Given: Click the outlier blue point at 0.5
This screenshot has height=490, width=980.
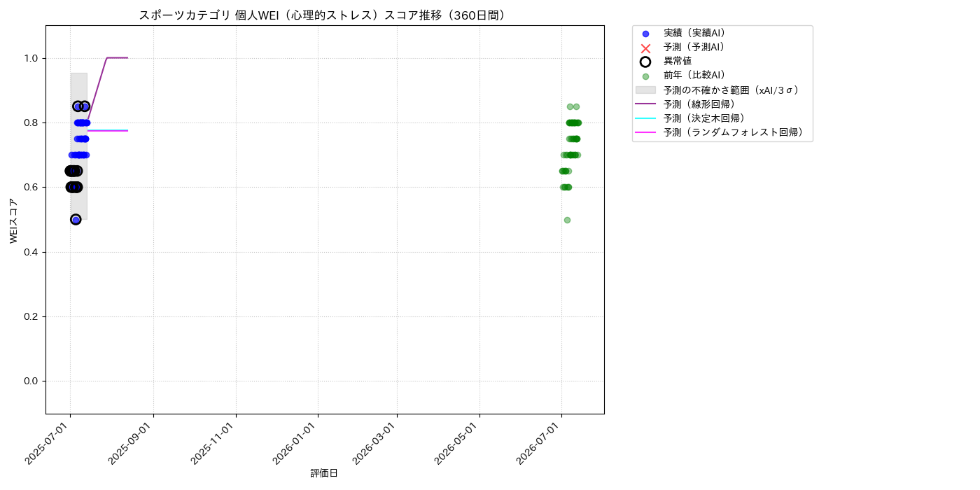Looking at the screenshot, I should (x=76, y=220).
